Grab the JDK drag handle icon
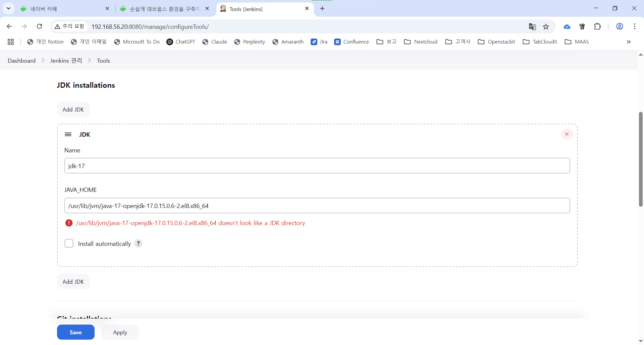This screenshot has width=644, height=345. [x=68, y=134]
